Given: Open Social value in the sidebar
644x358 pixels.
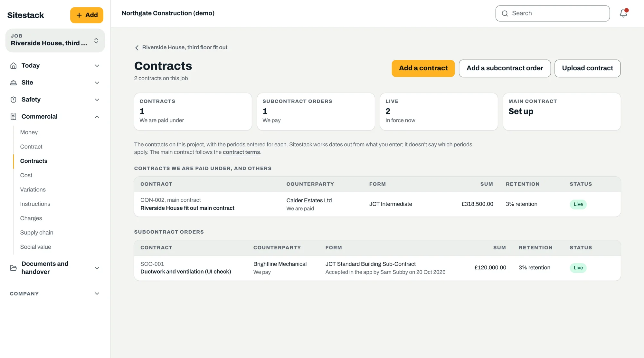Looking at the screenshot, I should 35,247.
